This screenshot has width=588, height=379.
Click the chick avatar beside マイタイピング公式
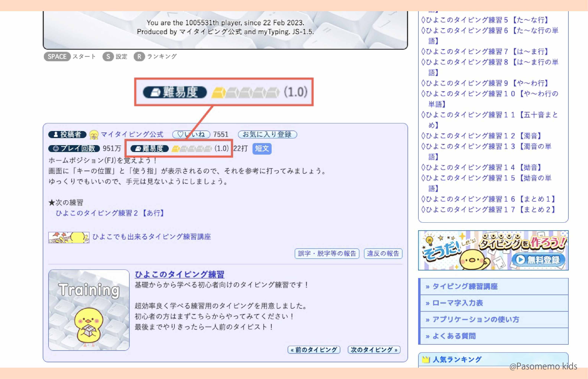94,135
